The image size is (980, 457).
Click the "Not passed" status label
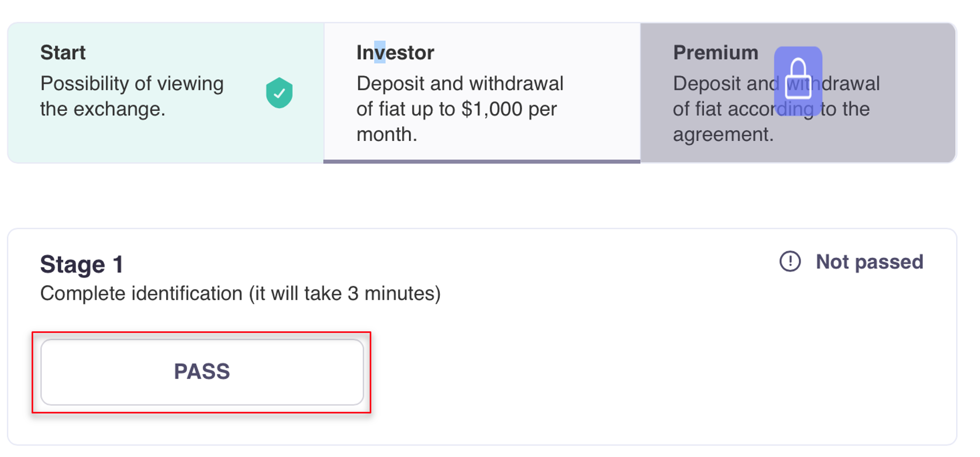tap(869, 262)
